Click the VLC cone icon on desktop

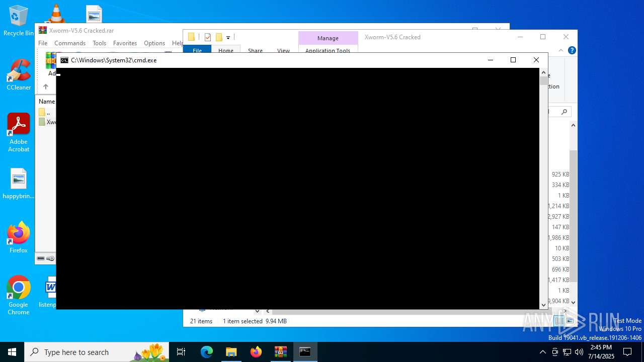pyautogui.click(x=56, y=14)
